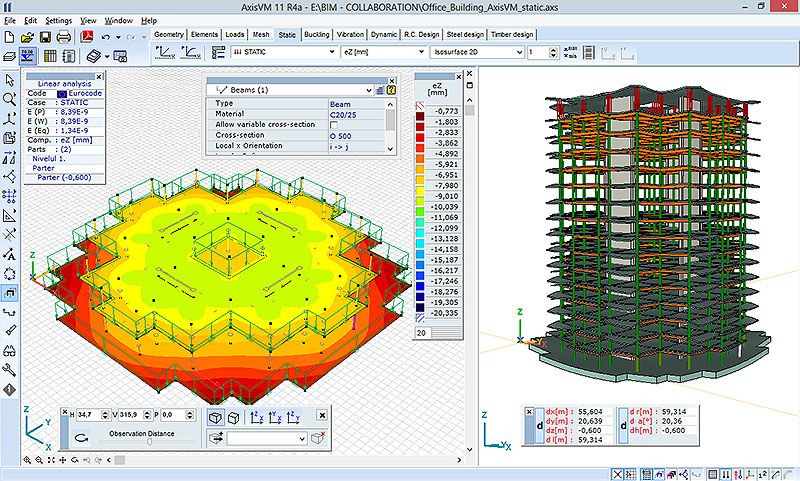Viewport: 800px width, 481px height.
Task: Open the drawings library dropdown arrow
Action: point(107,56)
